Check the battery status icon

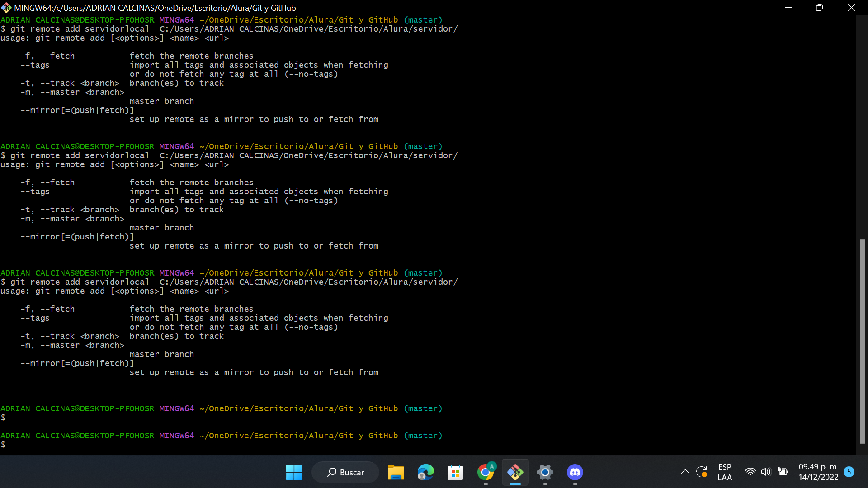[x=783, y=472]
